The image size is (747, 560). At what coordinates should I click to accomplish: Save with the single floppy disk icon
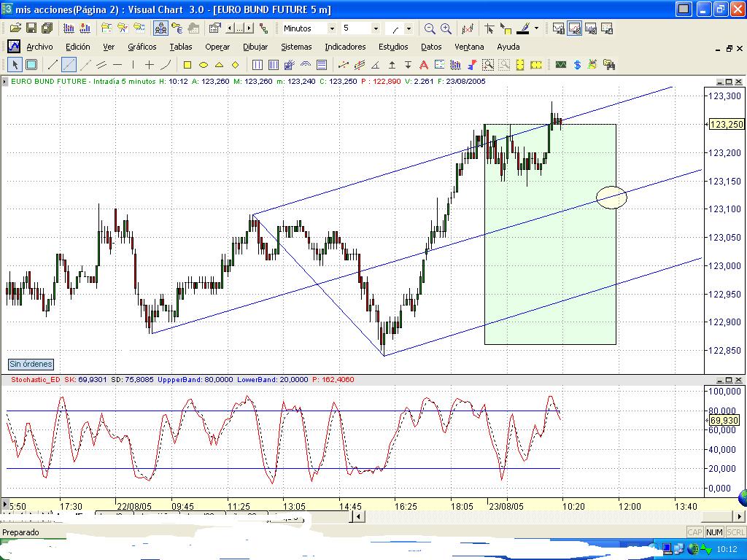click(x=31, y=28)
